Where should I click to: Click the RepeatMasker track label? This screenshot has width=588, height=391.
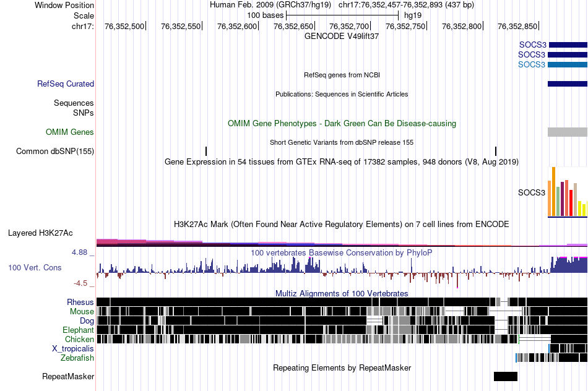[x=68, y=376]
